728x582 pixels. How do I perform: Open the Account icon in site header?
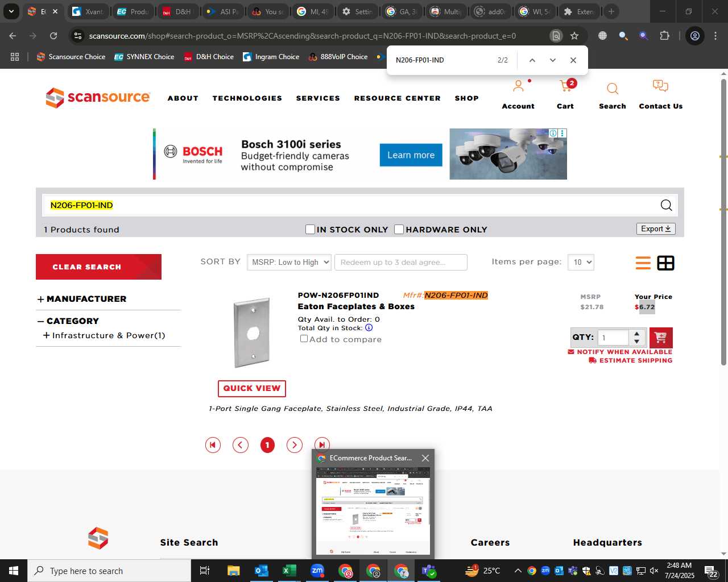click(518, 86)
